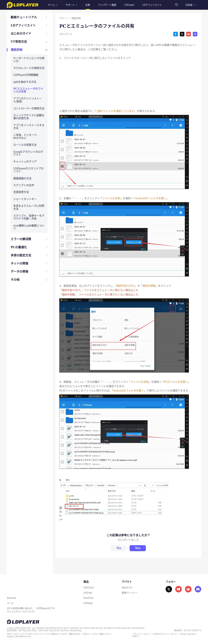Click the footer LDPlayer logo
The image size is (208, 644).
(23, 622)
